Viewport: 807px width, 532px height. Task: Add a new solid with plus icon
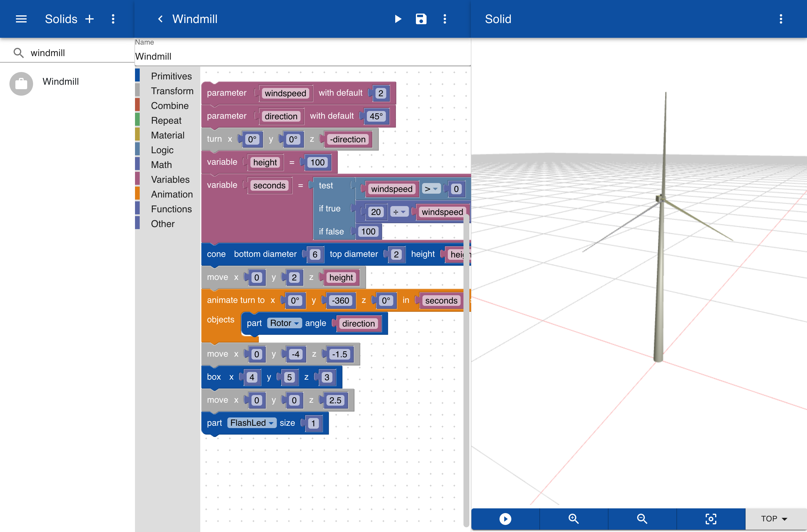pyautogui.click(x=90, y=19)
